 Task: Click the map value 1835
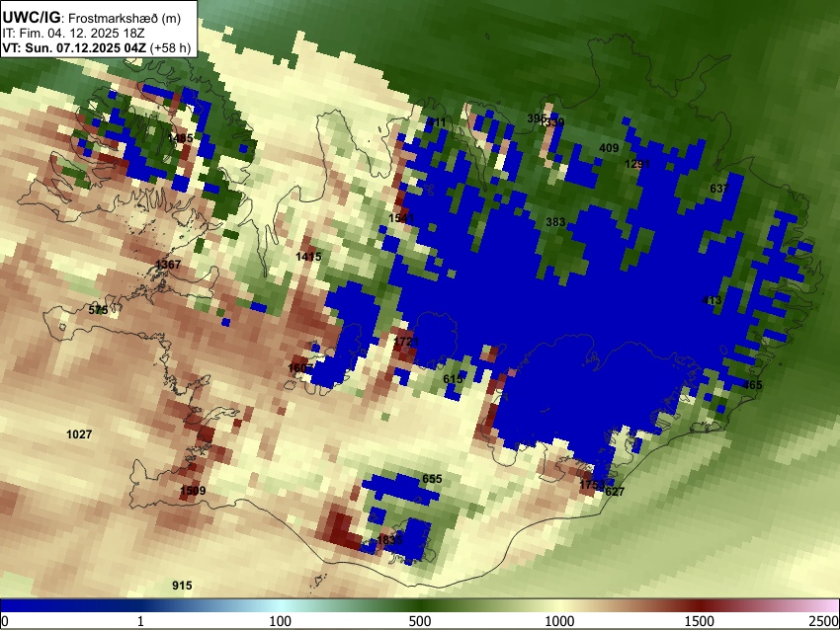click(x=389, y=539)
